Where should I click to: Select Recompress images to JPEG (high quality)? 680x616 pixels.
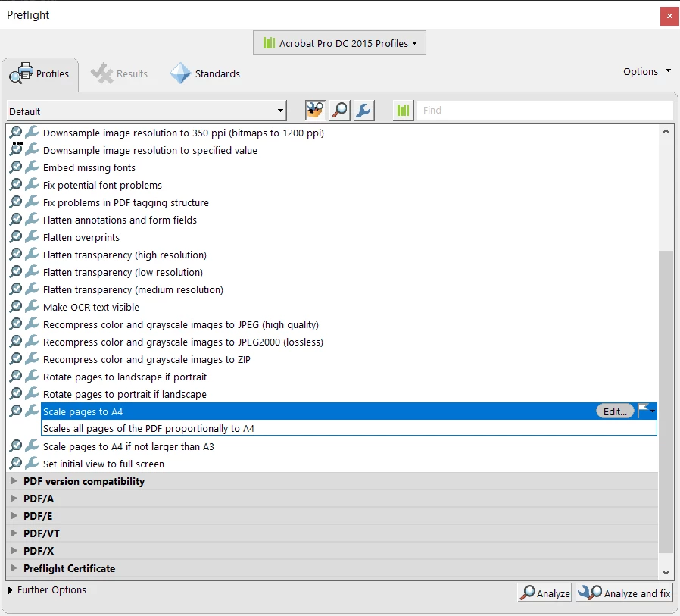coord(181,324)
